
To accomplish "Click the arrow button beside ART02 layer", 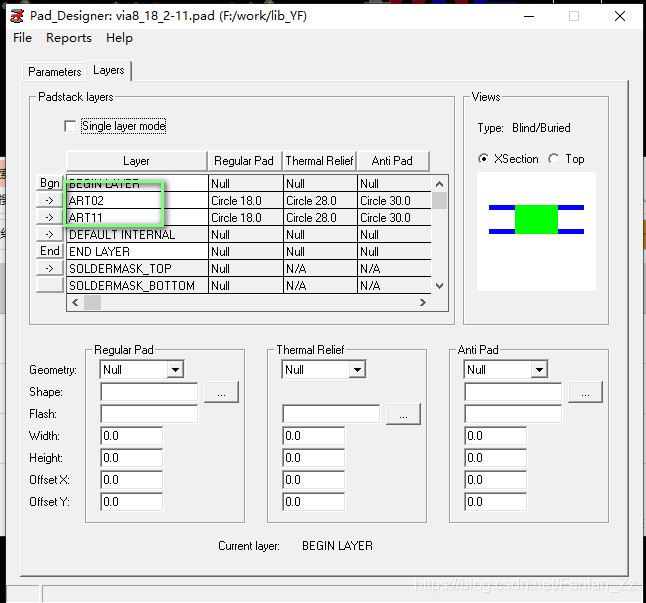I will pos(49,200).
